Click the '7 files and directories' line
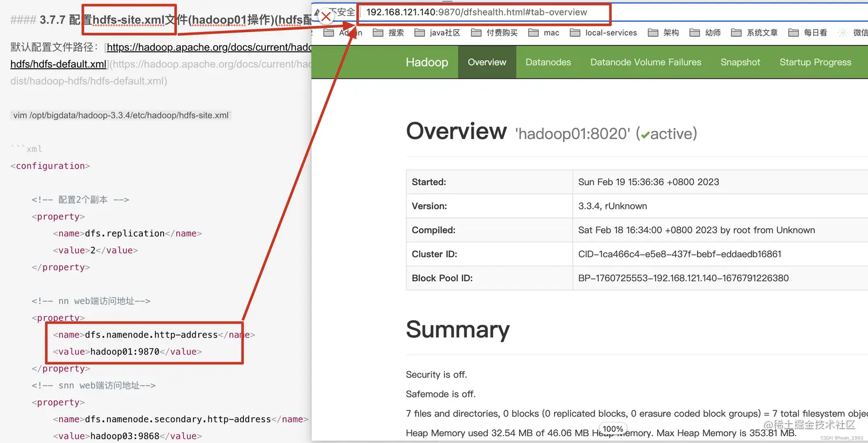The width and height of the screenshot is (868, 443). click(636, 414)
